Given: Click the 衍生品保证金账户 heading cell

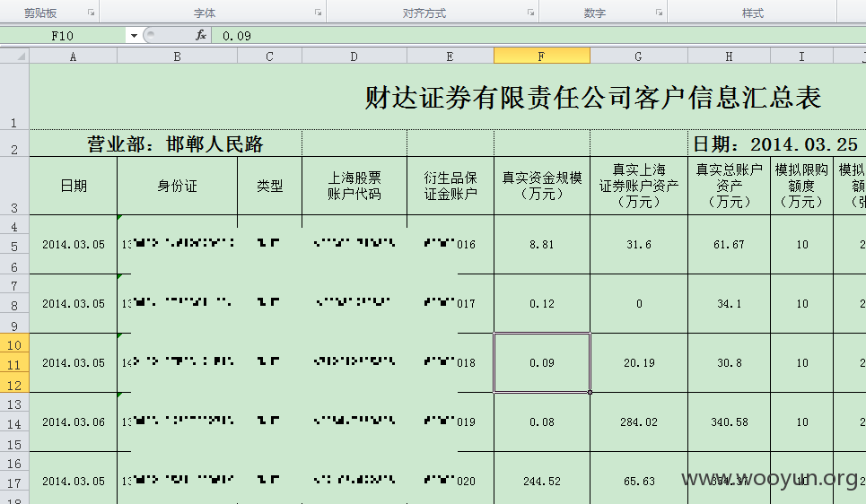Looking at the screenshot, I should pos(450,186).
